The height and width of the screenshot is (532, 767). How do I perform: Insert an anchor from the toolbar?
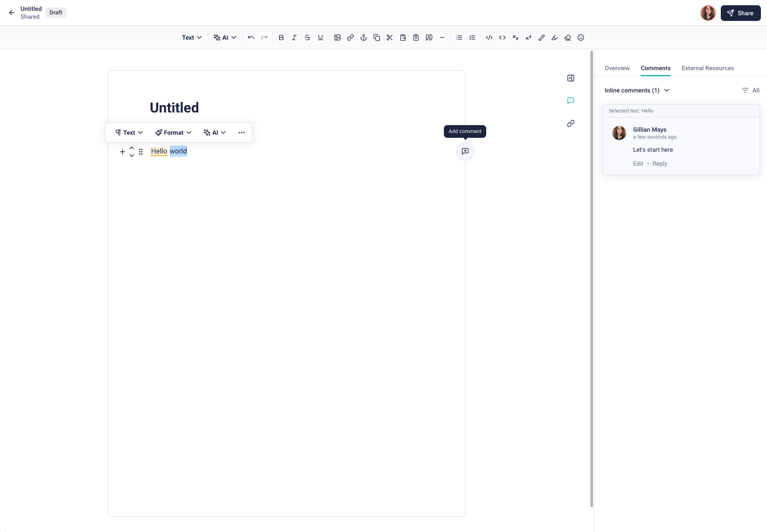tap(364, 38)
